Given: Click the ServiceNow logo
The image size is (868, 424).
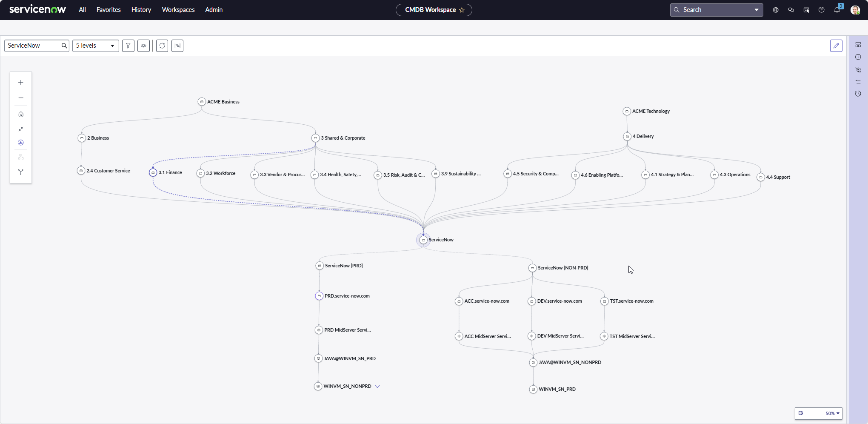Looking at the screenshot, I should [37, 9].
